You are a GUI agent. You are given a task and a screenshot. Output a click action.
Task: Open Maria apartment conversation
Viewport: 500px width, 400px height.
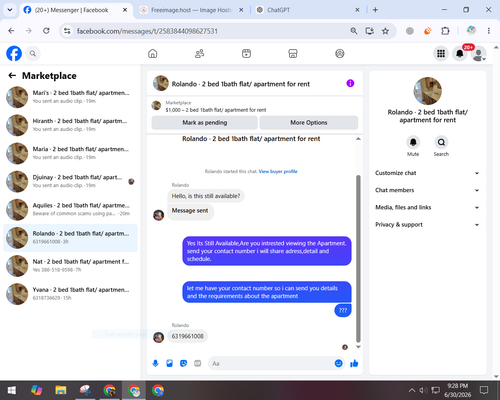[70, 153]
